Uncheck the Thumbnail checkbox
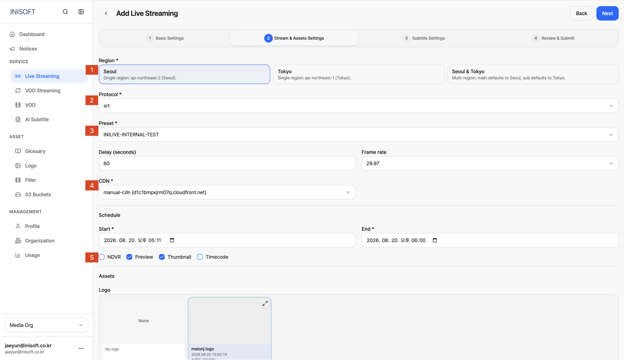Viewport: 624px width, 364px height. tap(162, 257)
